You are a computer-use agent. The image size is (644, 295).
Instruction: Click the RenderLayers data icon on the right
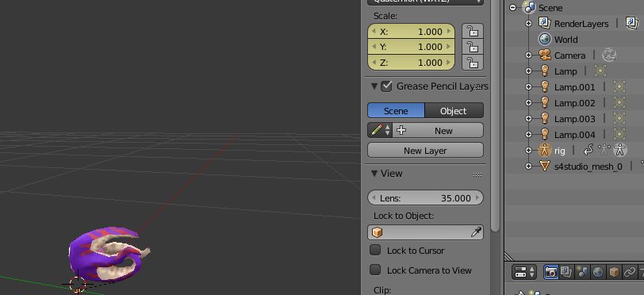tap(631, 23)
